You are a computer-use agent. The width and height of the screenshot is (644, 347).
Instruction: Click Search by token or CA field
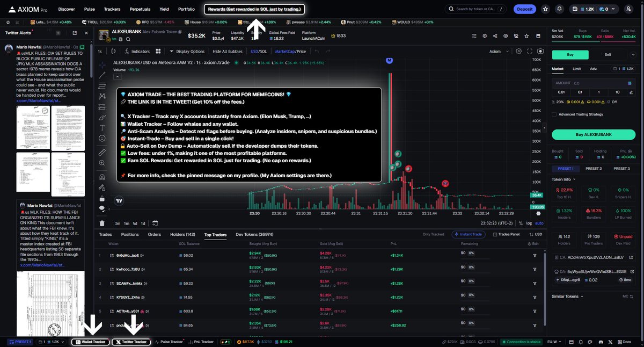pyautogui.click(x=476, y=9)
